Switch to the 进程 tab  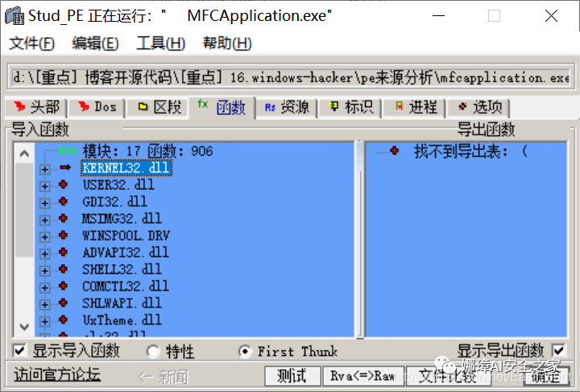414,108
